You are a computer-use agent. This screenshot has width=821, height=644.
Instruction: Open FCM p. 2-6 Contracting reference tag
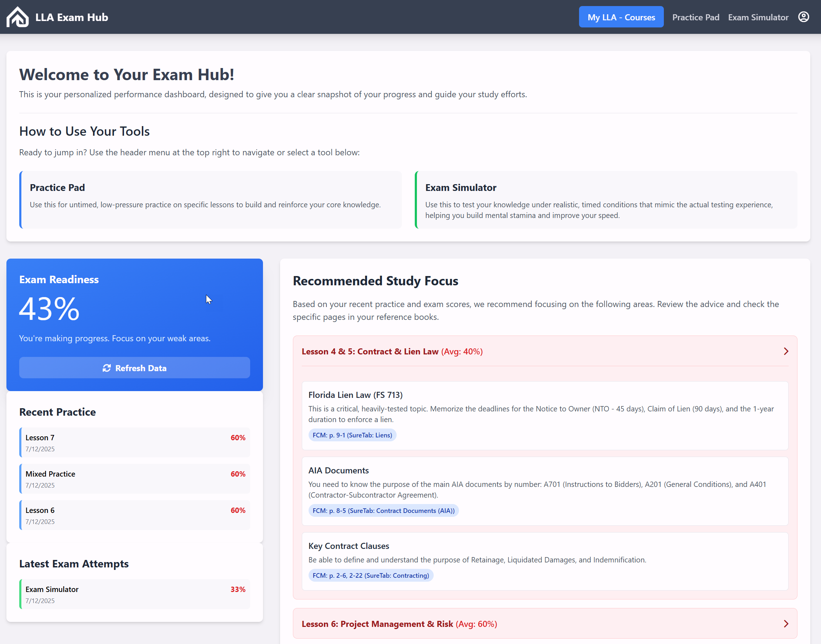point(370,575)
